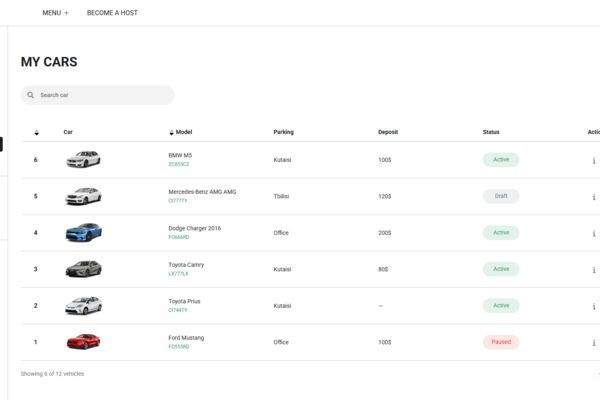Click the plate number under Toyota Prius
Viewport: 600px width, 400px height.
click(x=178, y=310)
